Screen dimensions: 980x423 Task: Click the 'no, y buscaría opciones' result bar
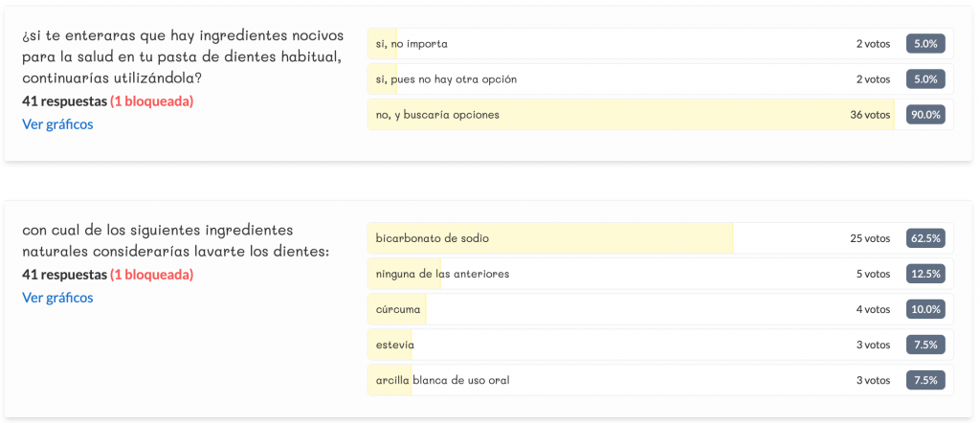(612, 115)
